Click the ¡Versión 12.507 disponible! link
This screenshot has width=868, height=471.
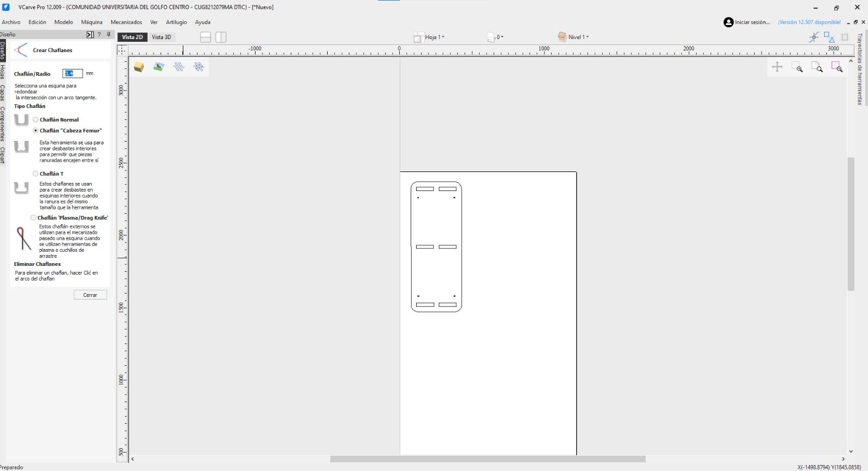[809, 22]
